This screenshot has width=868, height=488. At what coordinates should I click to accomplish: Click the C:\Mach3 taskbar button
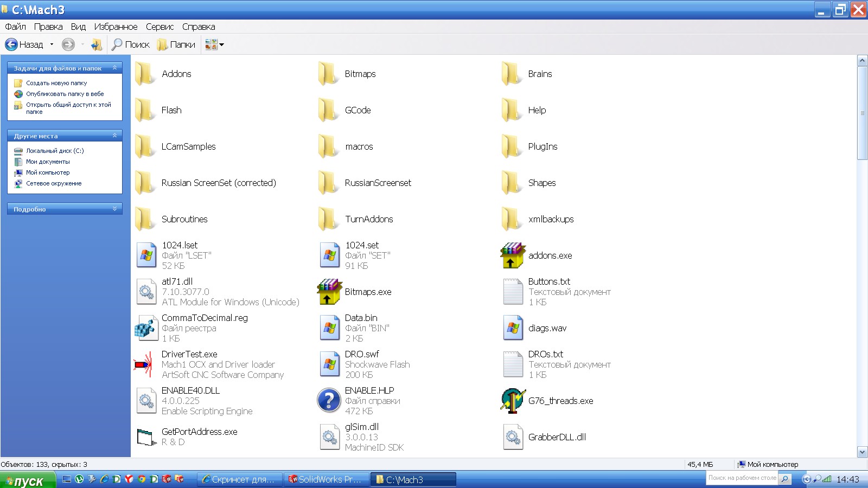tap(413, 479)
